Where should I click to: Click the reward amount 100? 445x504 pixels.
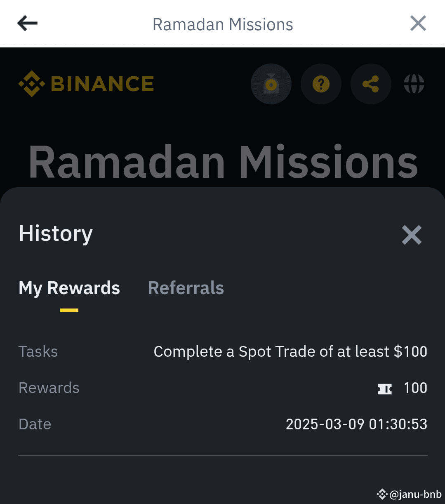click(x=415, y=388)
